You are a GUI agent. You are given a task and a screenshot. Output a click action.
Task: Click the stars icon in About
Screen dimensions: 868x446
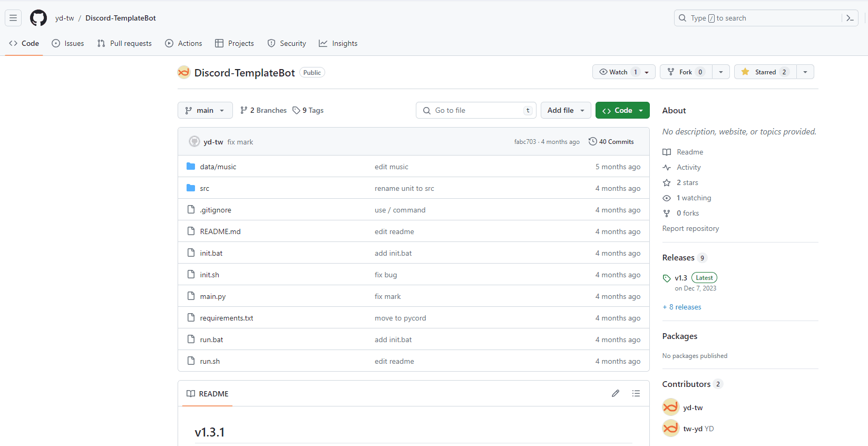point(667,182)
